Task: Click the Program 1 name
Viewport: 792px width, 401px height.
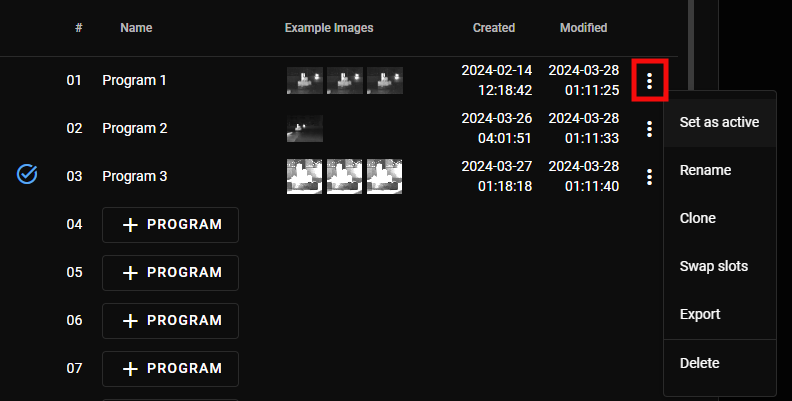Action: pos(134,80)
